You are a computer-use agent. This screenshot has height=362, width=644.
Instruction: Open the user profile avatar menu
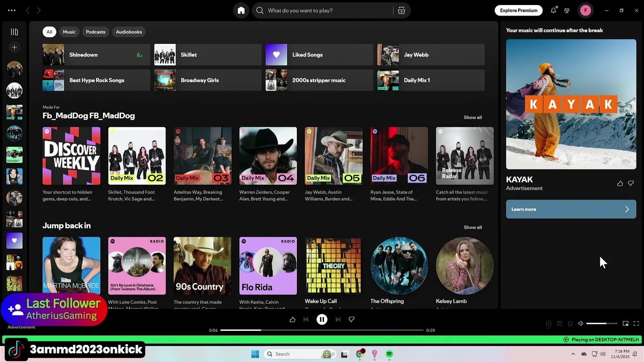585,10
